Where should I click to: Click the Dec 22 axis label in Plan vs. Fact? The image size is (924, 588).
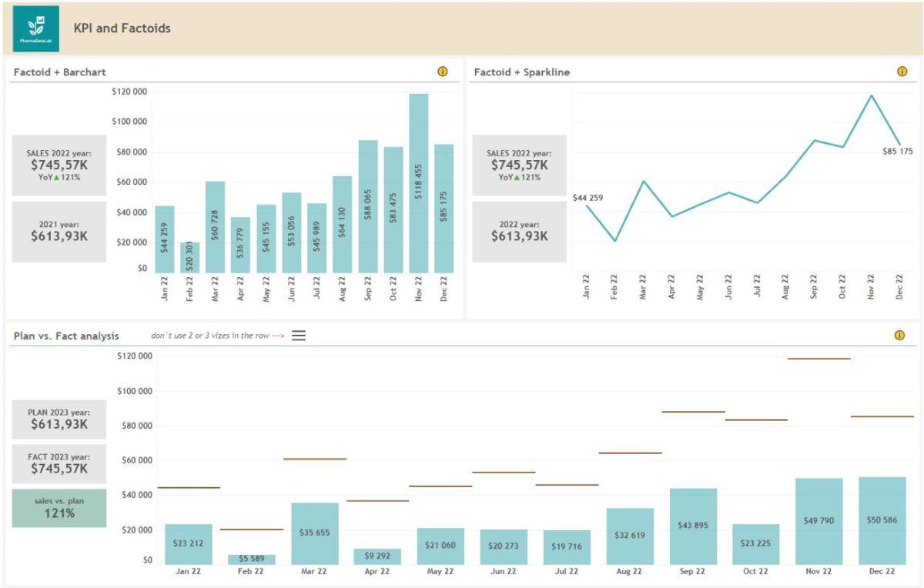(x=882, y=572)
